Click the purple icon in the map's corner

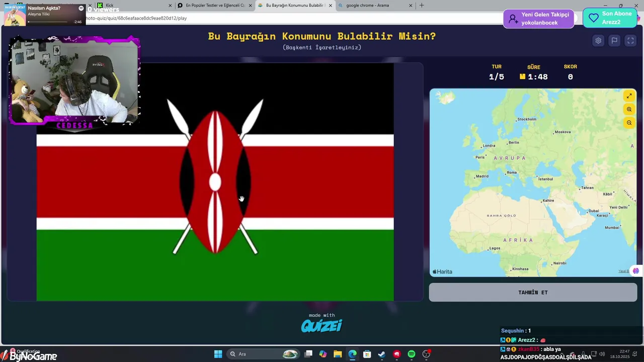coord(636,271)
